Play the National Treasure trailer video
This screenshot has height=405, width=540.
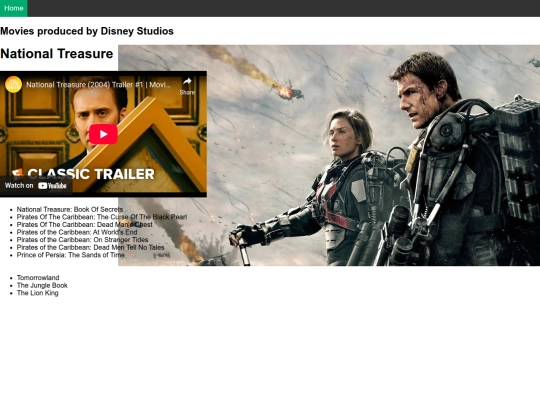(x=103, y=134)
